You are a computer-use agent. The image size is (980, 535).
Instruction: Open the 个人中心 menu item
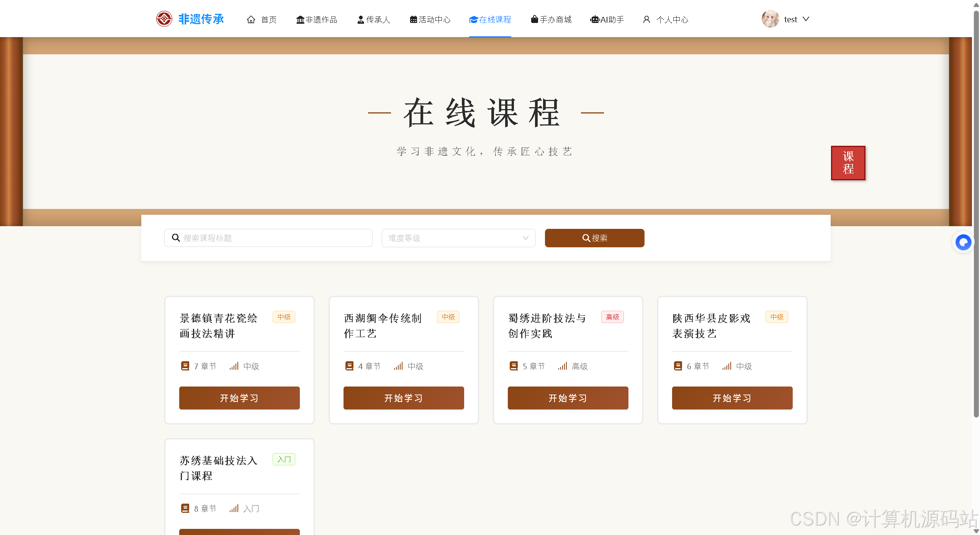coord(672,20)
